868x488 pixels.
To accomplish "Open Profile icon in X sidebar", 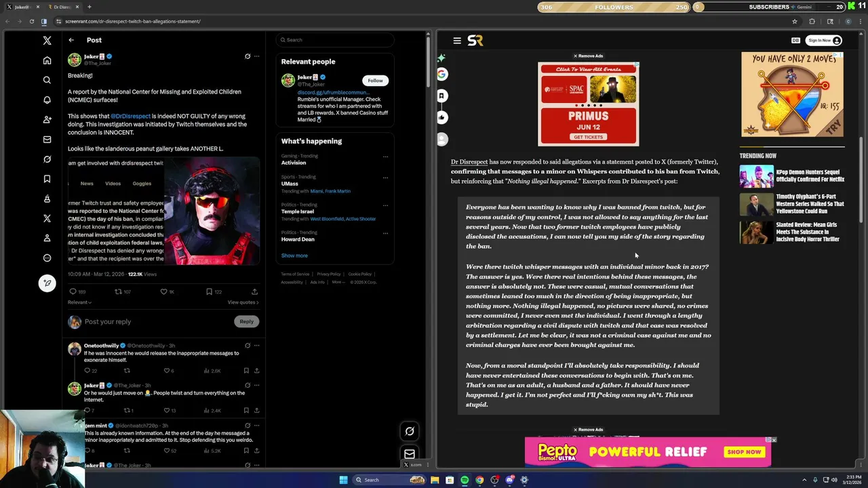I will tap(47, 238).
